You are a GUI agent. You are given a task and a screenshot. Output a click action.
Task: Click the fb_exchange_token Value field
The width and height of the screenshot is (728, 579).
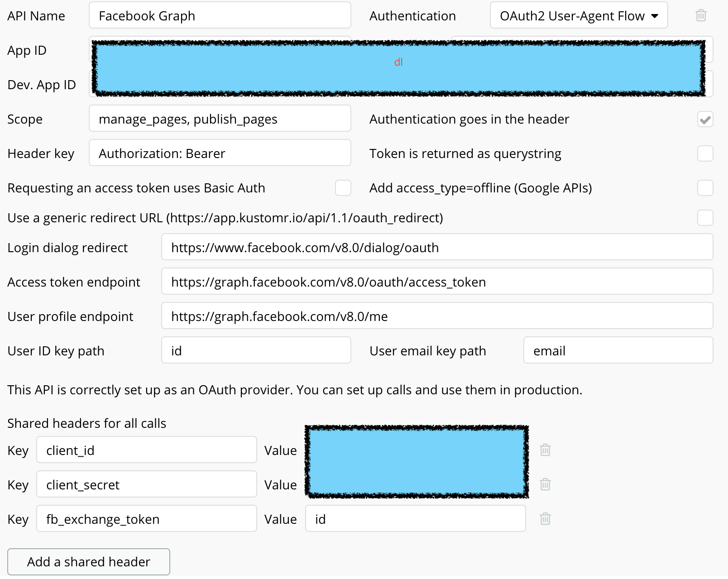415,519
